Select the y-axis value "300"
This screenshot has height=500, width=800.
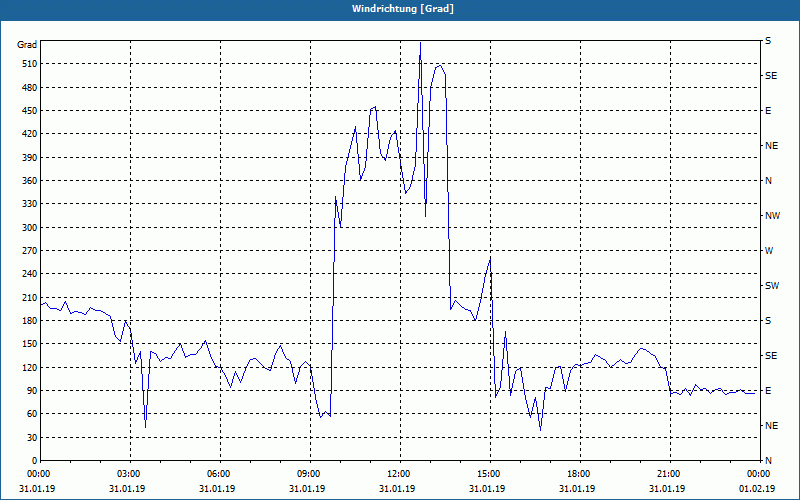[30, 228]
